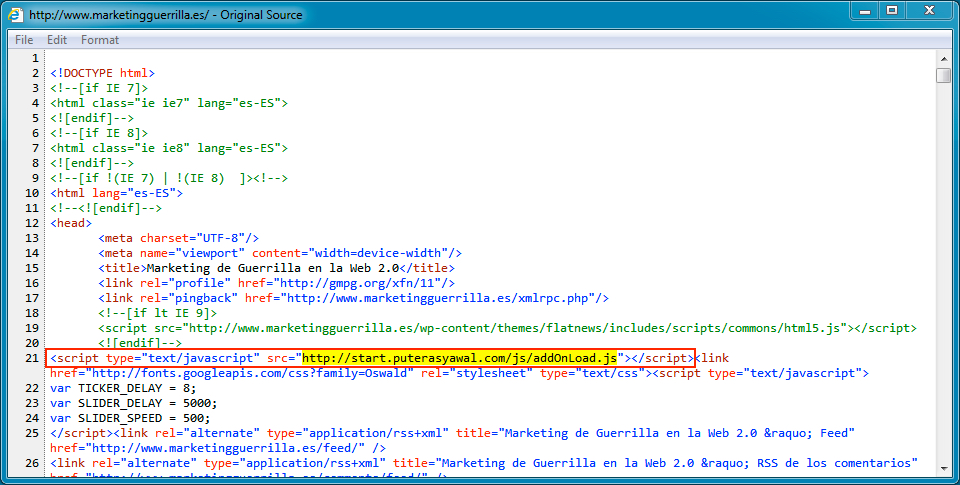The height and width of the screenshot is (485, 960).
Task: Open the File menu
Action: pos(24,40)
